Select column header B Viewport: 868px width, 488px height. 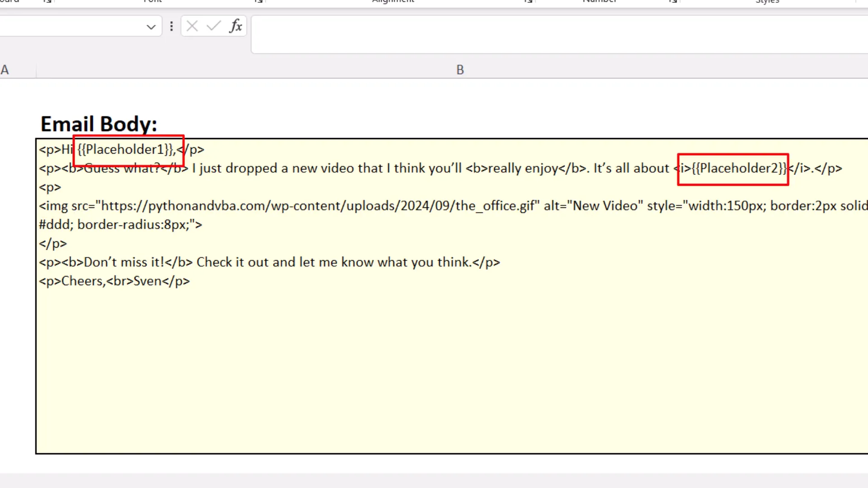coord(460,70)
